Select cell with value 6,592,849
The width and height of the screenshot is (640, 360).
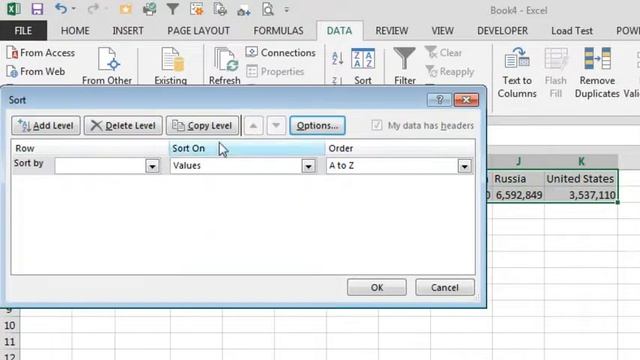518,195
